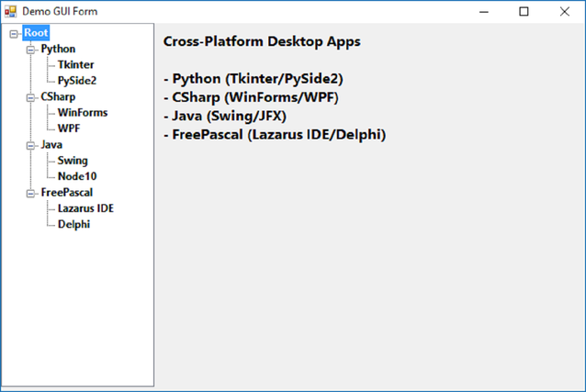
Task: Select the Root tree item
Action: pyautogui.click(x=36, y=33)
